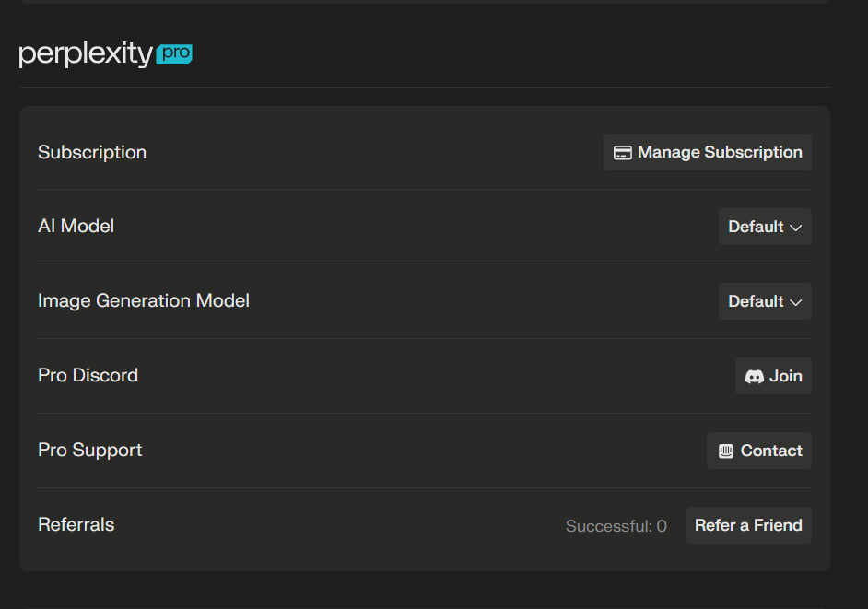
Task: Click the Successful: 0 referral count
Action: tap(616, 526)
